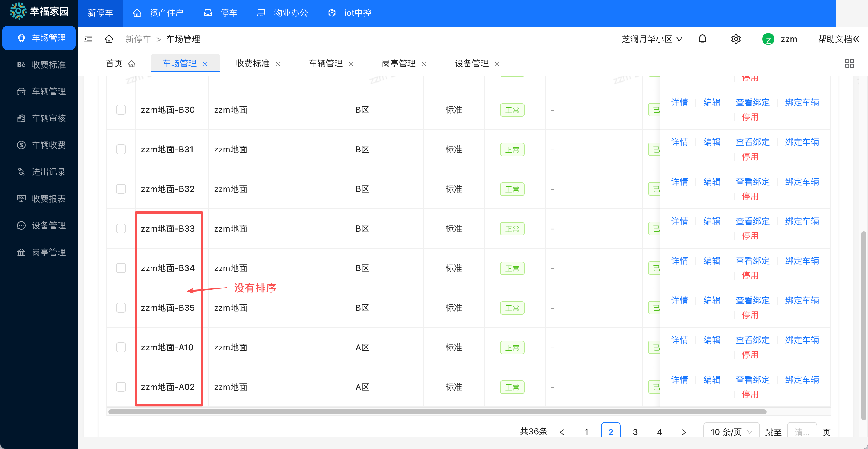This screenshot has width=868, height=449.
Task: Select checkbox for zzm地面-B34
Action: point(121,268)
